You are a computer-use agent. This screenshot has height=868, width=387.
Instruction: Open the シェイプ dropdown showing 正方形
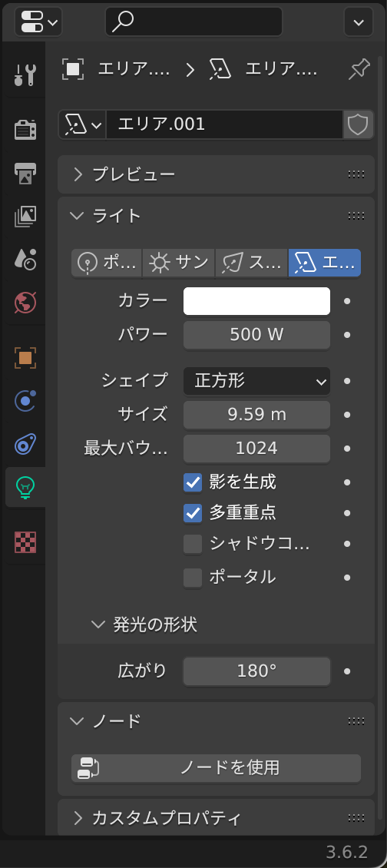click(257, 381)
